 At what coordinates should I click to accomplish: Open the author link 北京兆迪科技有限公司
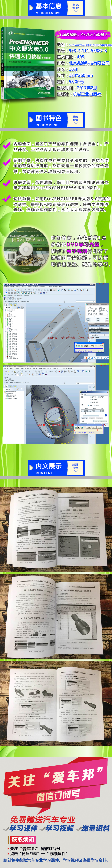(x=89, y=63)
